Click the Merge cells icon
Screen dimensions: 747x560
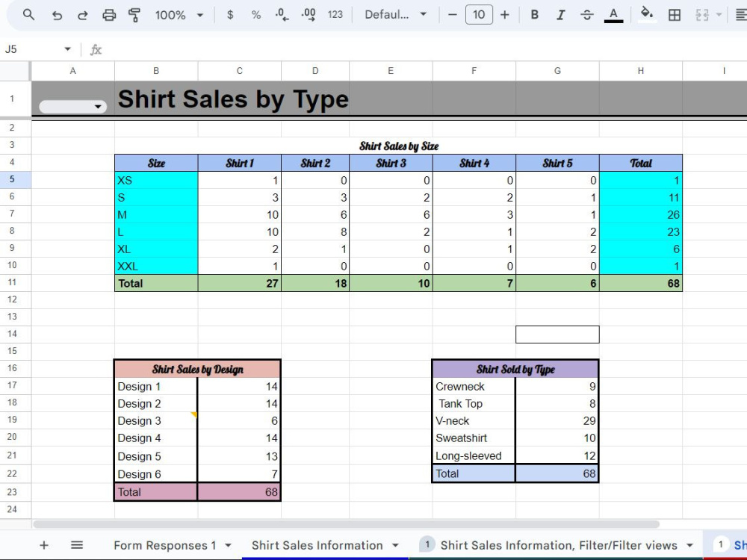(x=701, y=15)
